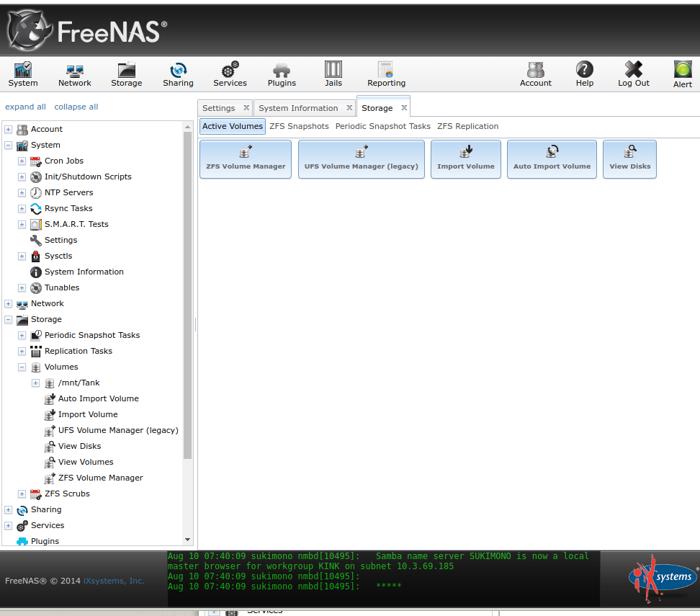Collapse the System tree node
This screenshot has width=700, height=616.
(x=8, y=146)
